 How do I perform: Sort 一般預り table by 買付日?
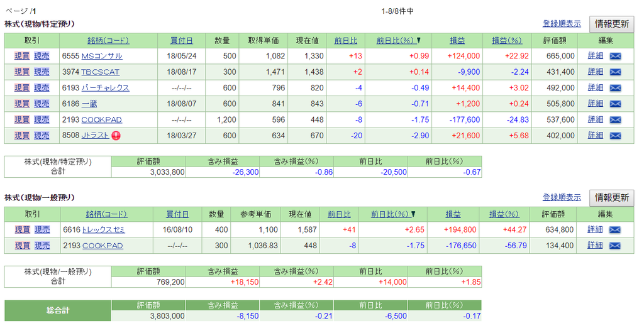177,214
